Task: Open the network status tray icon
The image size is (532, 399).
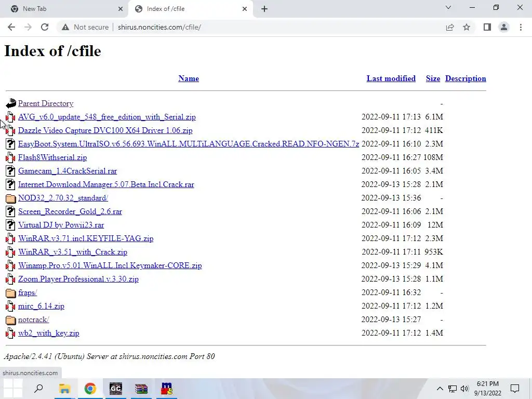Action: click(453, 389)
